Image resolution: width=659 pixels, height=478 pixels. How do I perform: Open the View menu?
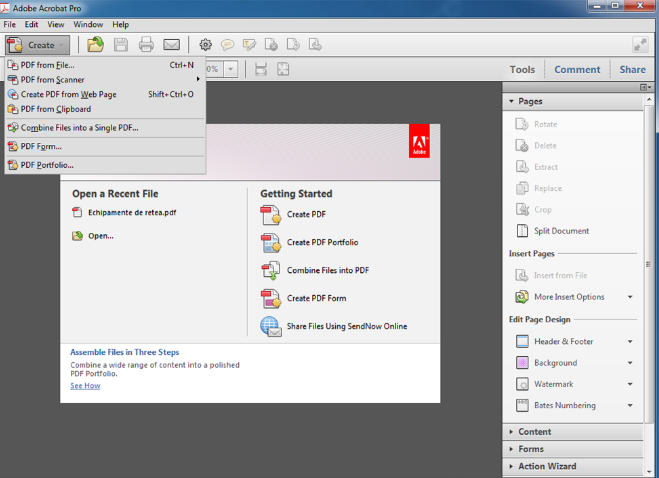click(x=55, y=24)
